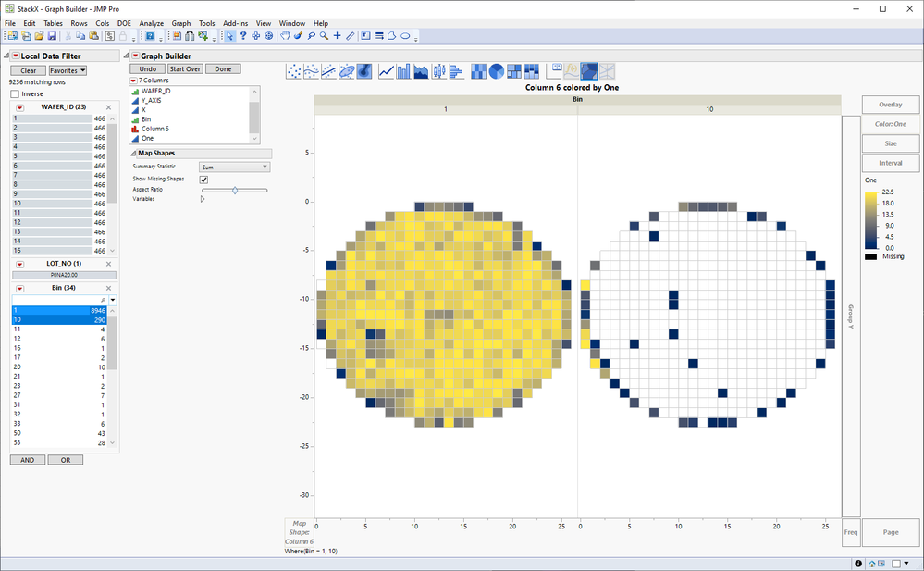924x571 pixels.
Task: Open the Favorites dropdown
Action: (68, 70)
